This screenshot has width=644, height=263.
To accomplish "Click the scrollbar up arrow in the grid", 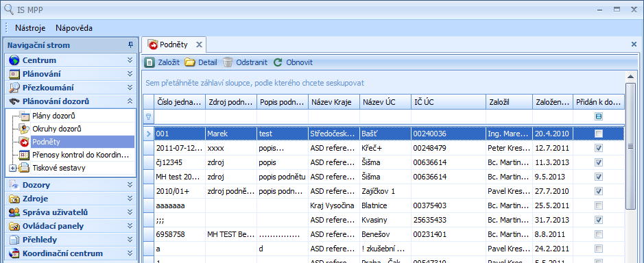I will (630, 76).
